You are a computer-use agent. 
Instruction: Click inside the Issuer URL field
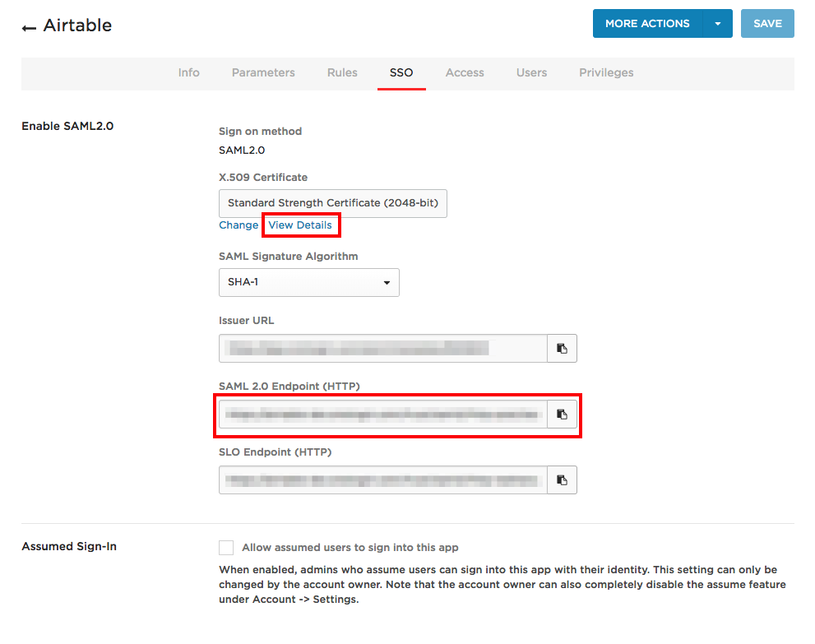383,348
